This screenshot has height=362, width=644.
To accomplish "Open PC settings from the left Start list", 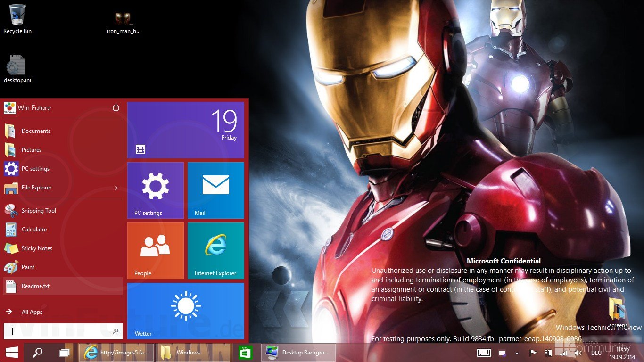I will coord(63,169).
